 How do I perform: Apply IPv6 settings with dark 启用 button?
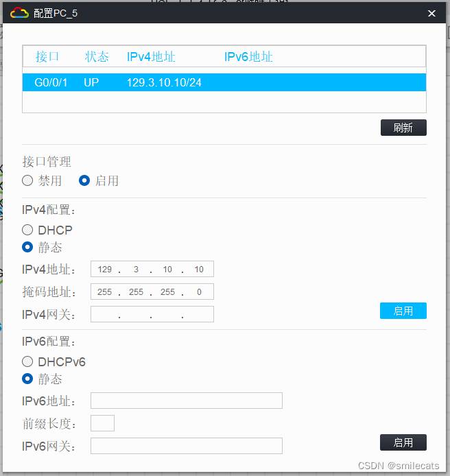(x=403, y=442)
